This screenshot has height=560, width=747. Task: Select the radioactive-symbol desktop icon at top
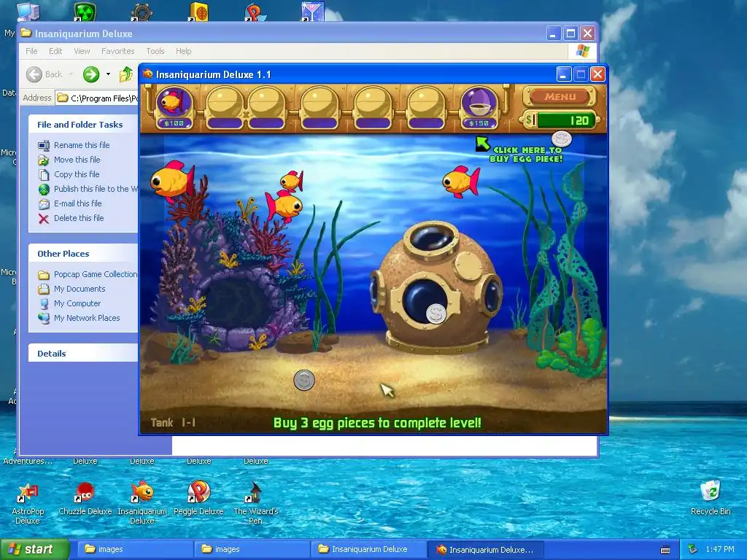[x=85, y=12]
